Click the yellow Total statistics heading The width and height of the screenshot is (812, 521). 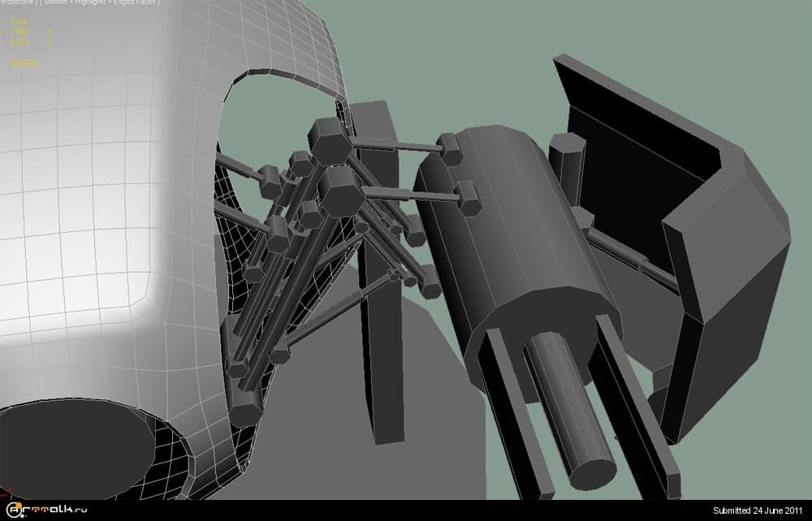[18, 23]
